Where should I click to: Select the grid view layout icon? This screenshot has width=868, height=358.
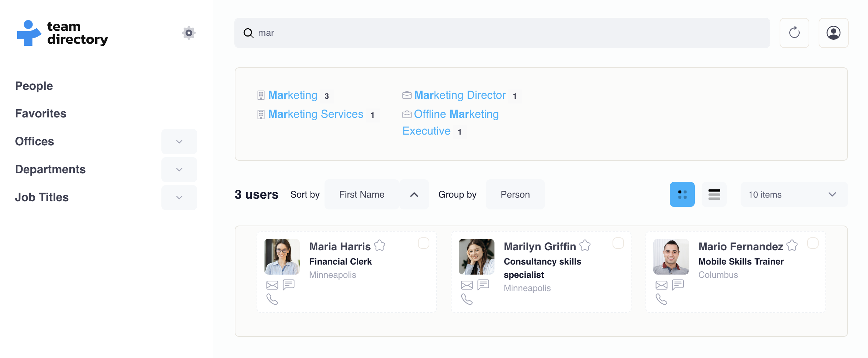[682, 194]
